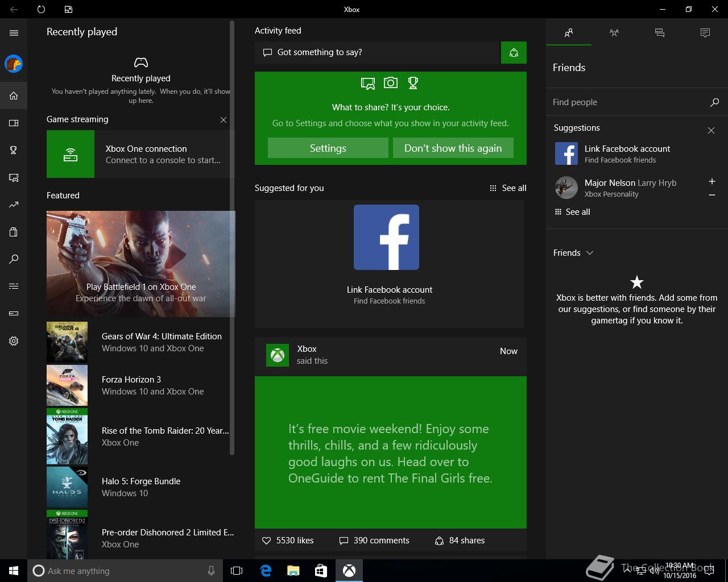The image size is (728, 582).
Task: Open the Battlefield 1 featured banner
Action: click(140, 264)
